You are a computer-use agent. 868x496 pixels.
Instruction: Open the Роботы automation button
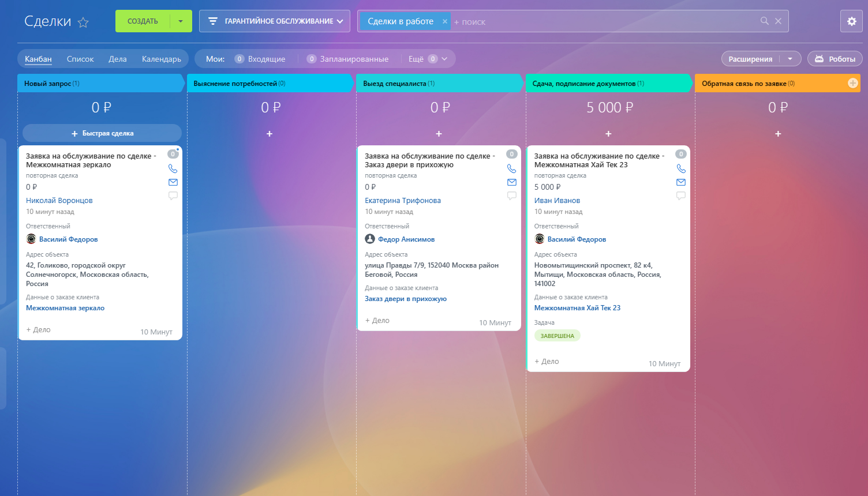tap(835, 59)
